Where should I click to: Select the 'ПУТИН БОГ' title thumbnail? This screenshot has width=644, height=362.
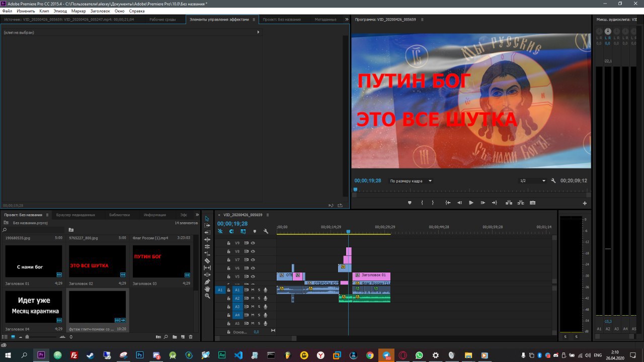point(161,261)
